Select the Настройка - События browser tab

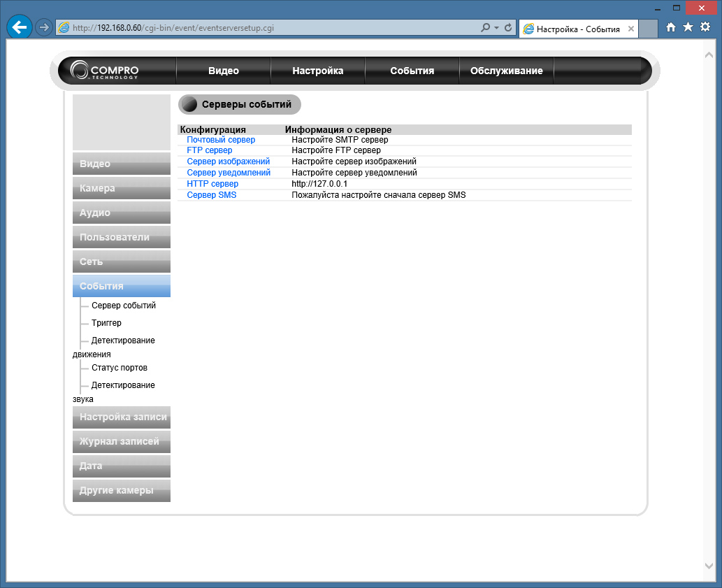click(x=578, y=29)
